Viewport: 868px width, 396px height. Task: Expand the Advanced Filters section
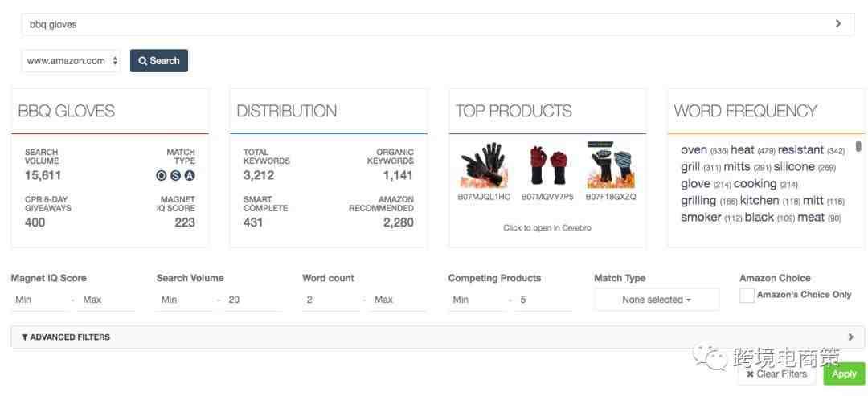[437, 337]
